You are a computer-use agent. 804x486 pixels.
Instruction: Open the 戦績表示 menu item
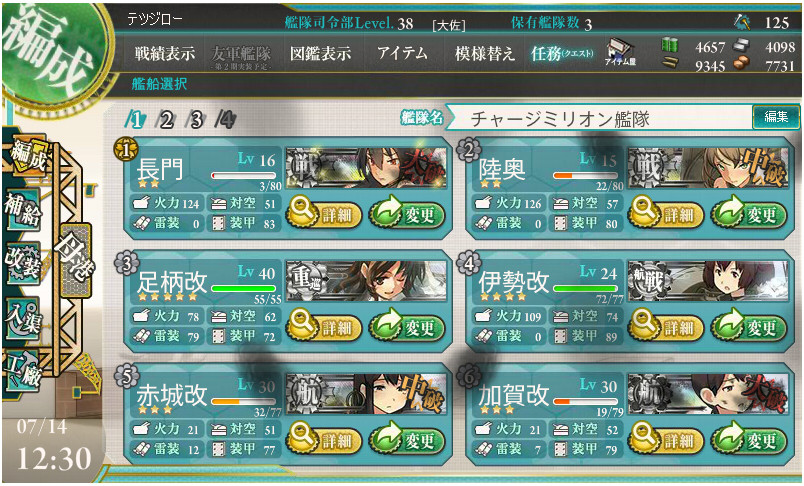click(165, 53)
